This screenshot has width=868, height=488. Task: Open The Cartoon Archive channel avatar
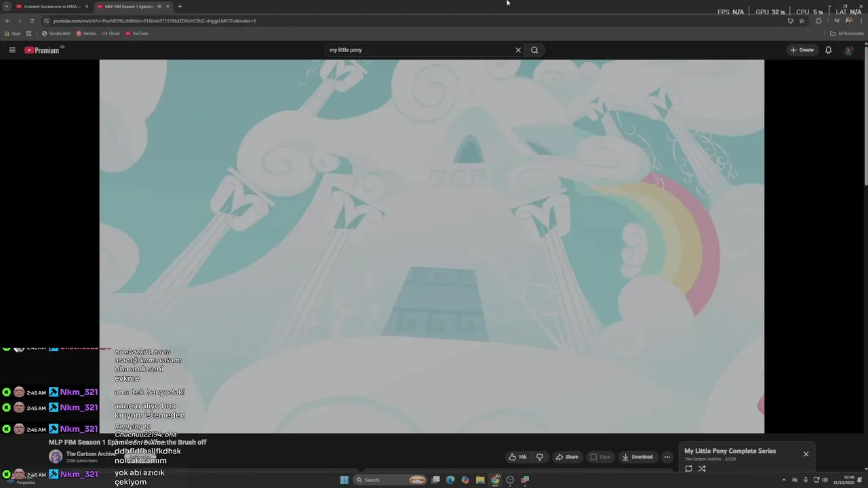pos(56,457)
